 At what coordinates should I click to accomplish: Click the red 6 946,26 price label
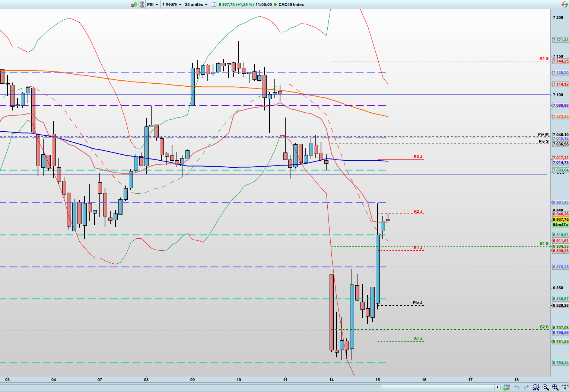pyautogui.click(x=560, y=214)
